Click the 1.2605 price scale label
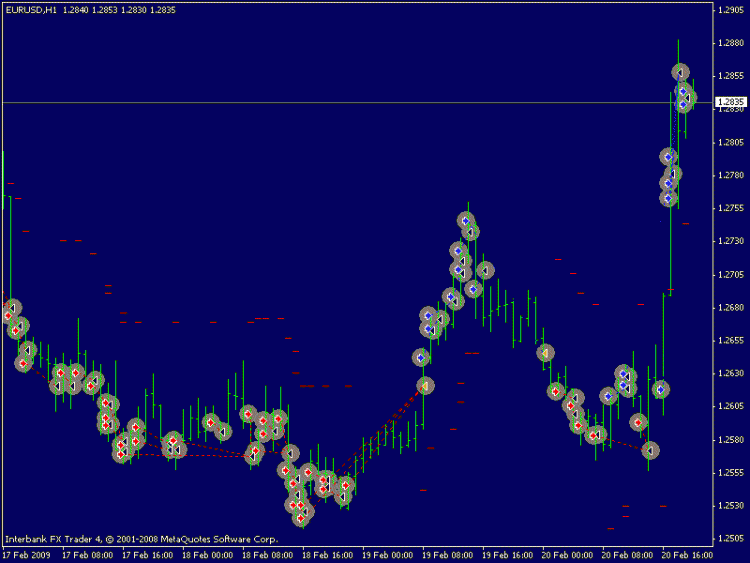This screenshot has width=750, height=563. tap(731, 407)
